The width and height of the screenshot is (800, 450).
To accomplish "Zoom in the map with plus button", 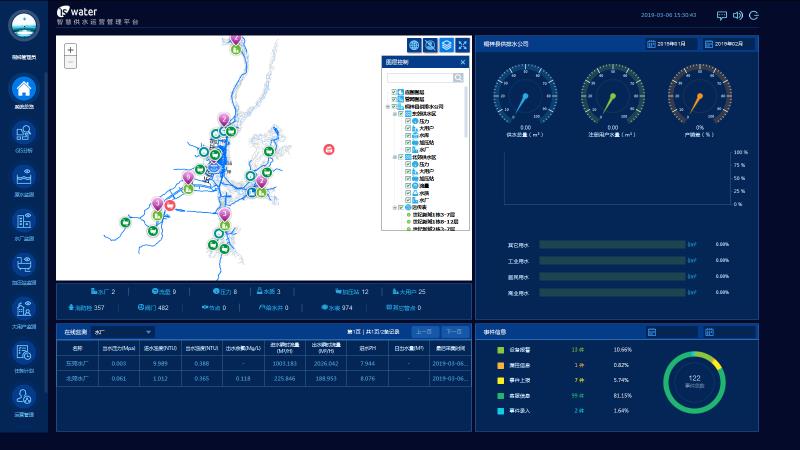I will tap(70, 49).
